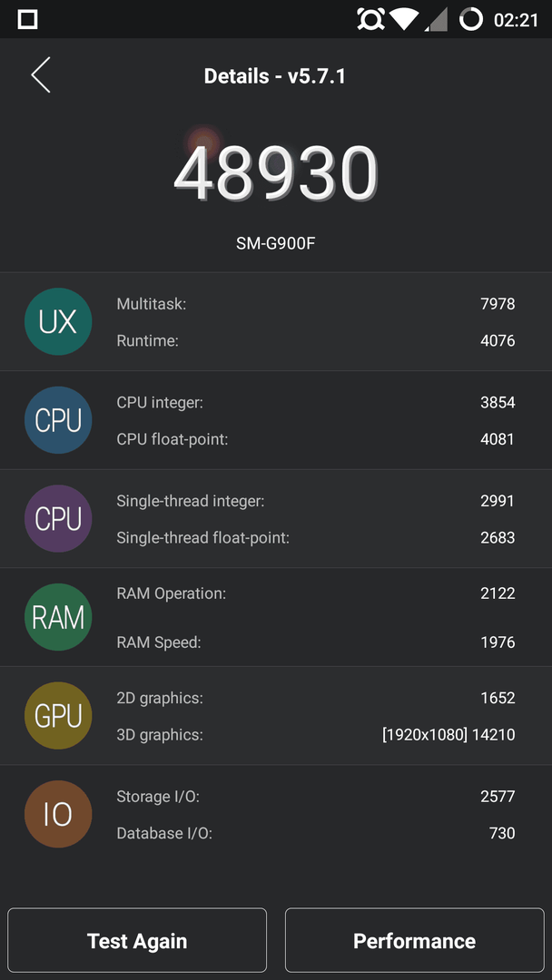
Task: Tap the Details - v5.7.1 title
Action: click(x=275, y=76)
